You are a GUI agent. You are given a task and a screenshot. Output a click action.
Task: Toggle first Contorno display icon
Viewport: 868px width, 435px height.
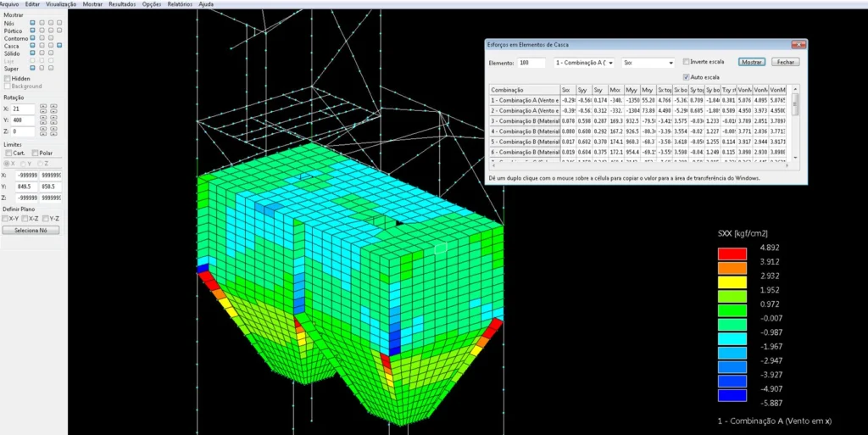pyautogui.click(x=32, y=37)
